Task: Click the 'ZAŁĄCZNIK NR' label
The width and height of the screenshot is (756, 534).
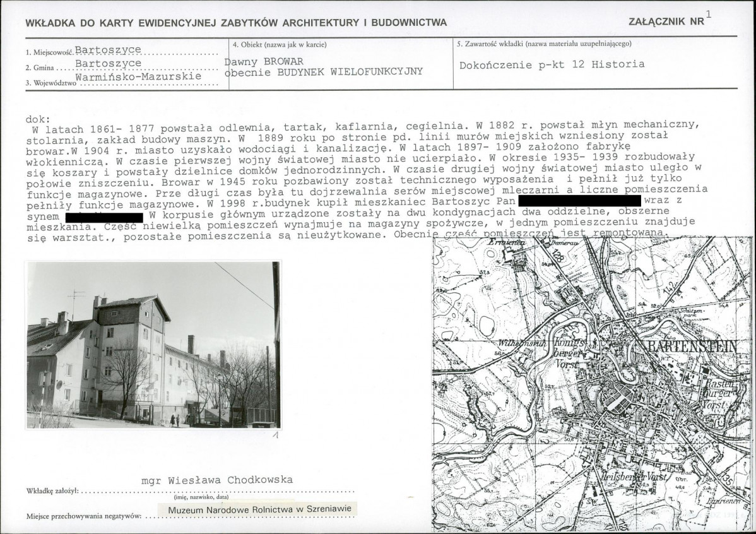Action: point(666,21)
